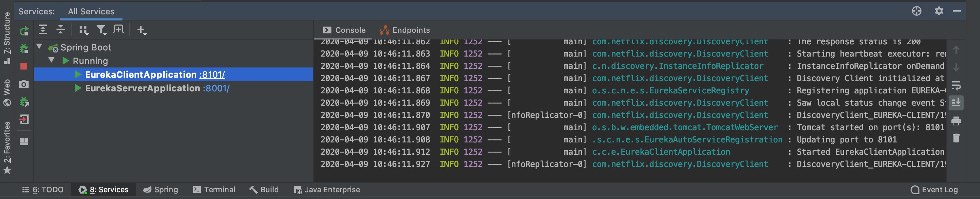Image resolution: width=980 pixels, height=199 pixels.
Task: Open the Group By dropdown
Action: [x=83, y=30]
